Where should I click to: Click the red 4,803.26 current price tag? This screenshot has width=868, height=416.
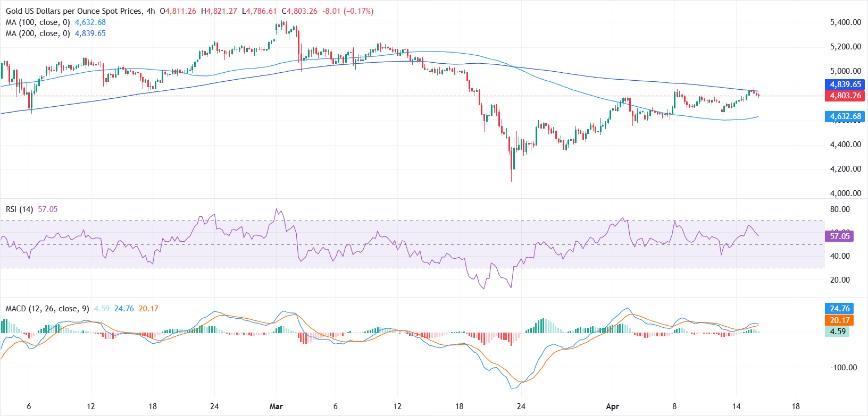[x=845, y=96]
